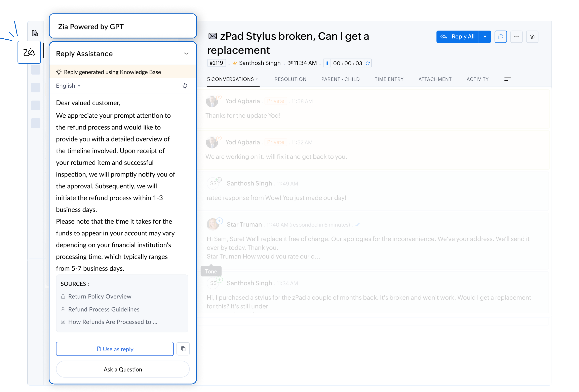The height and width of the screenshot is (392, 579).
Task: Open the Zia assistant sidebar icon
Action: coord(29,52)
